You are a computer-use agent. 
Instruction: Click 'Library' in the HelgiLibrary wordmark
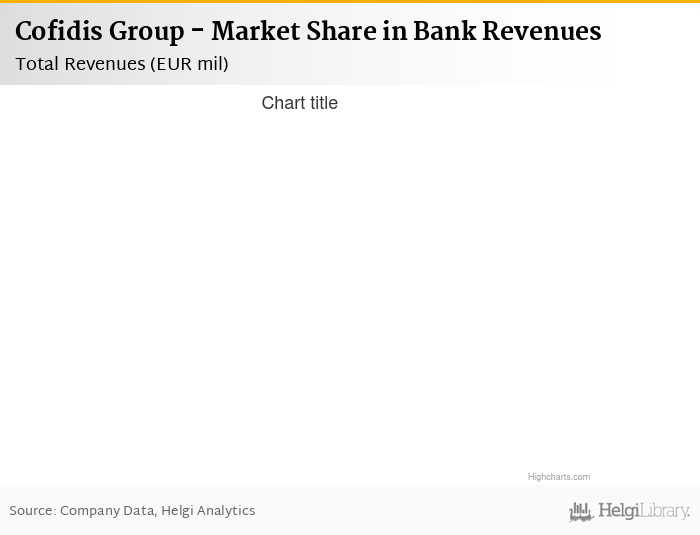(x=664, y=511)
